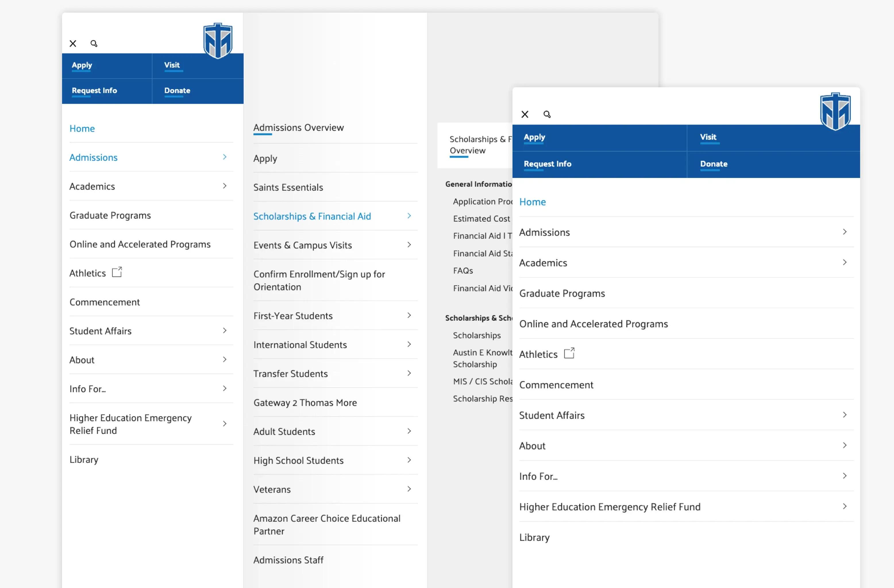
Task: Click the external link icon beside Athletics in right panel
Action: (x=569, y=353)
